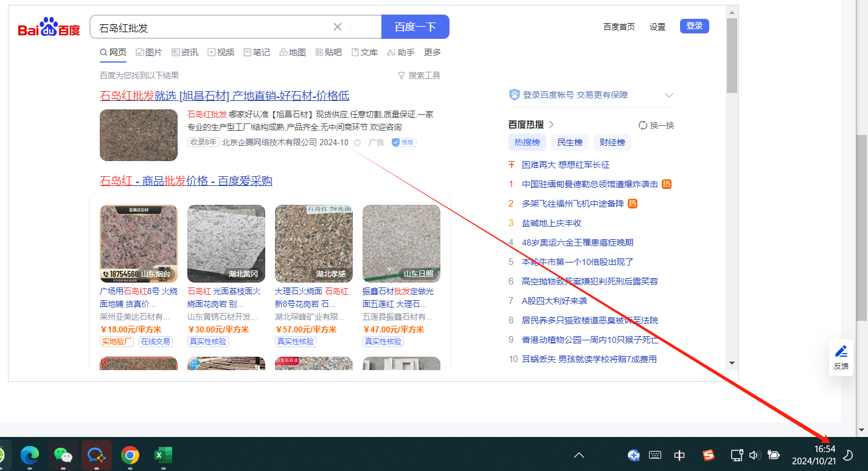This screenshot has height=471, width=868.
Task: Open Excel from the taskbar
Action: click(x=162, y=455)
